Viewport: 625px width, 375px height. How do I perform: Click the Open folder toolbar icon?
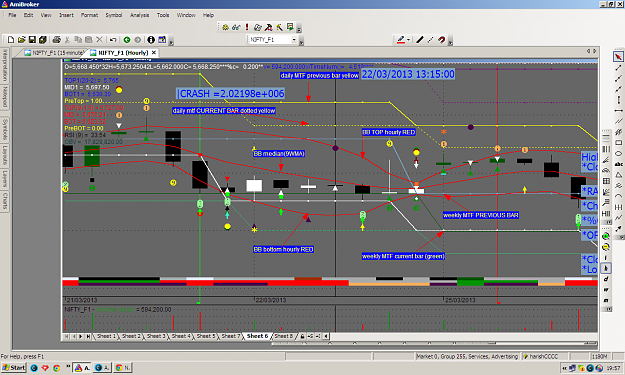22,39
